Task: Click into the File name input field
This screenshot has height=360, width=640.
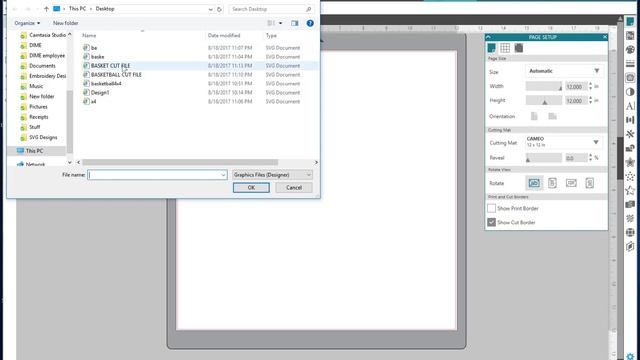Action: [157, 175]
